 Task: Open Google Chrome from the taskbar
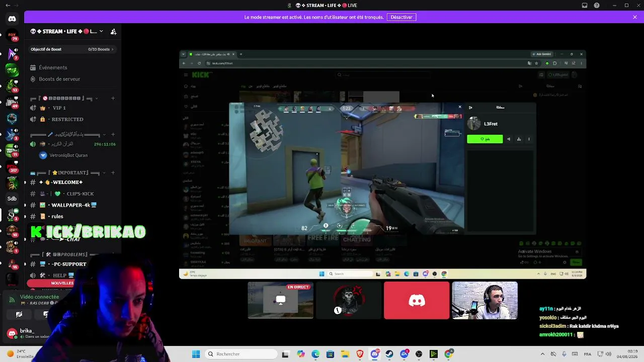coord(449,354)
